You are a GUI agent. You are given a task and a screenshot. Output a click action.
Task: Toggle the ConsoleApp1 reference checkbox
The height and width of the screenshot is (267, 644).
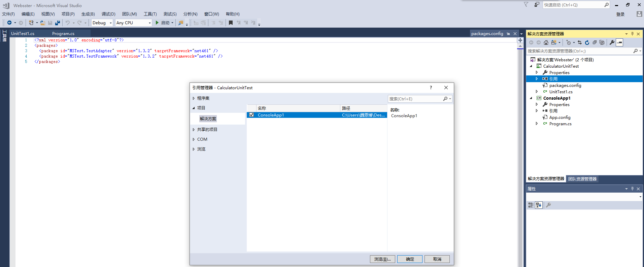251,115
